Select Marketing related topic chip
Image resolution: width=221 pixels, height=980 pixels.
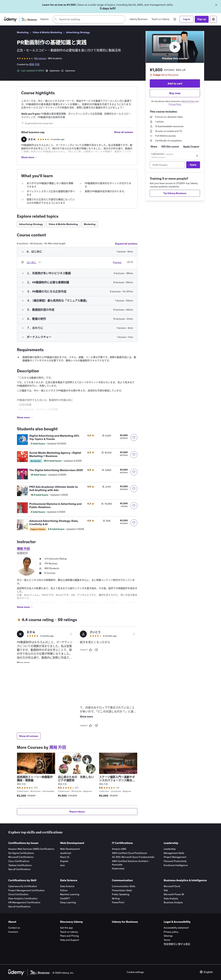coord(89,224)
